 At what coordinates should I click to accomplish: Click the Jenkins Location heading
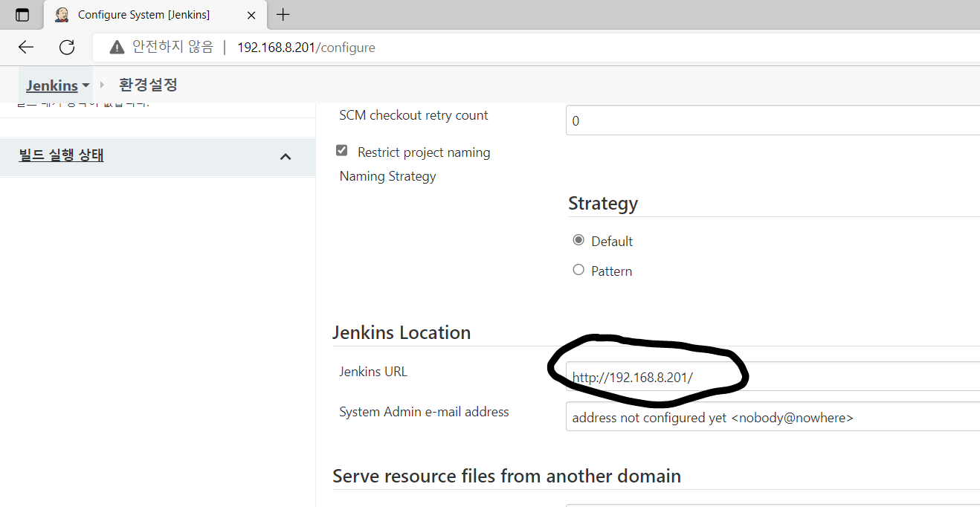[402, 332]
